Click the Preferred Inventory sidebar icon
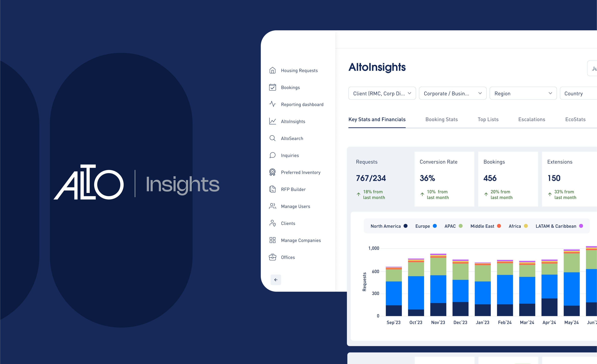597x364 pixels. pyautogui.click(x=272, y=172)
